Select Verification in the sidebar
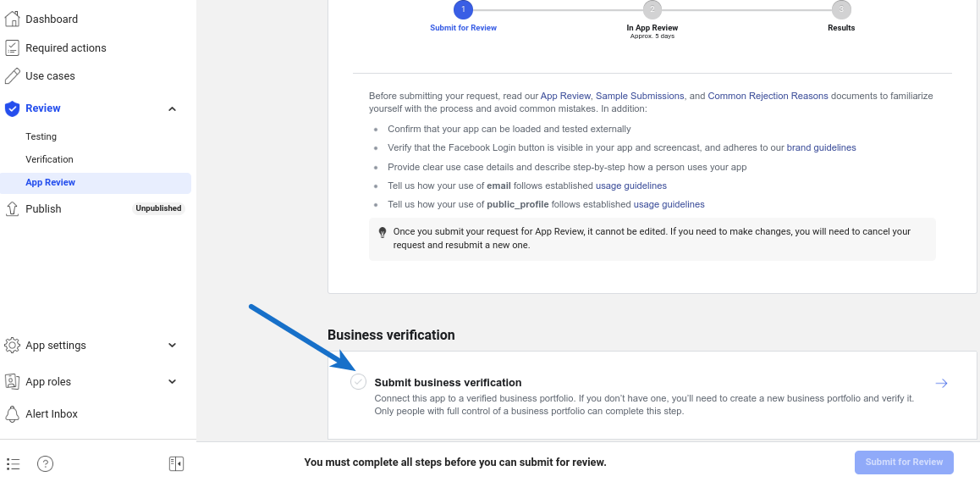This screenshot has width=980, height=482. (x=49, y=159)
